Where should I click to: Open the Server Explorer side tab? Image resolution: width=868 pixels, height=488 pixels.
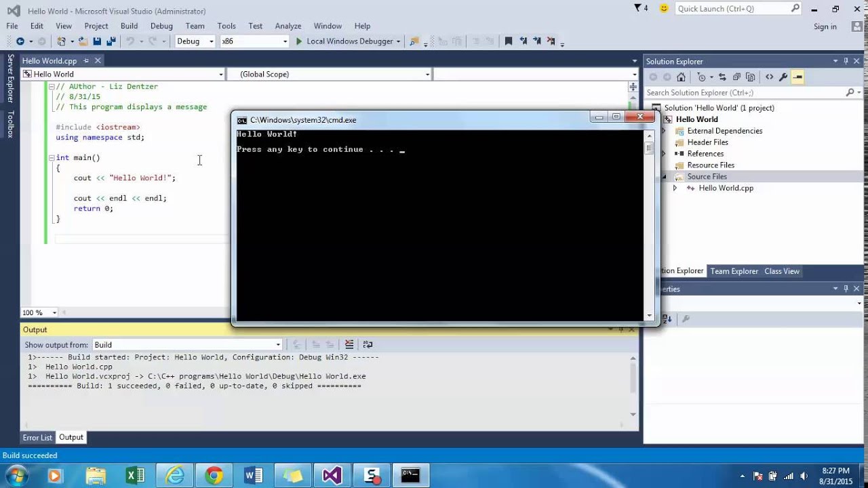click(10, 79)
